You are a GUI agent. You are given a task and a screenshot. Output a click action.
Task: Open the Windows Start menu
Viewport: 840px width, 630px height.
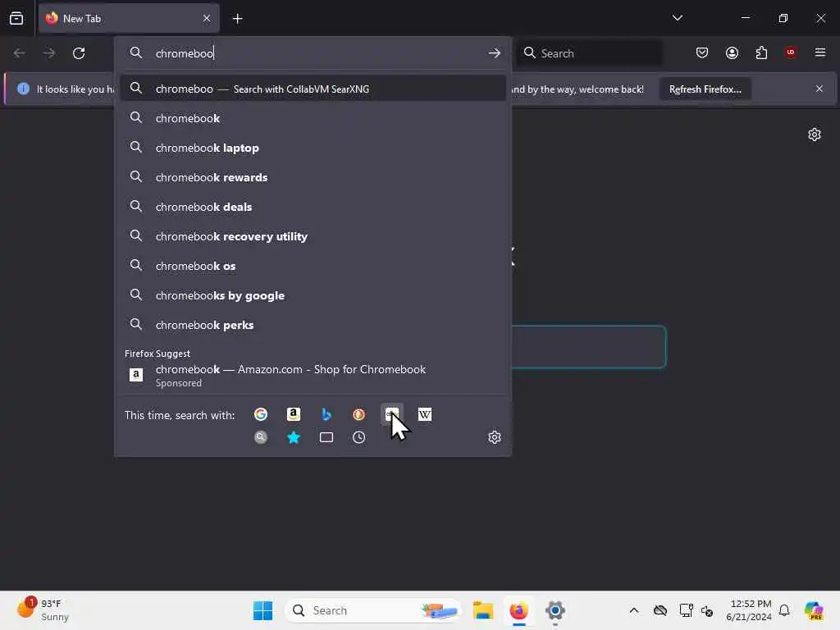pyautogui.click(x=262, y=610)
